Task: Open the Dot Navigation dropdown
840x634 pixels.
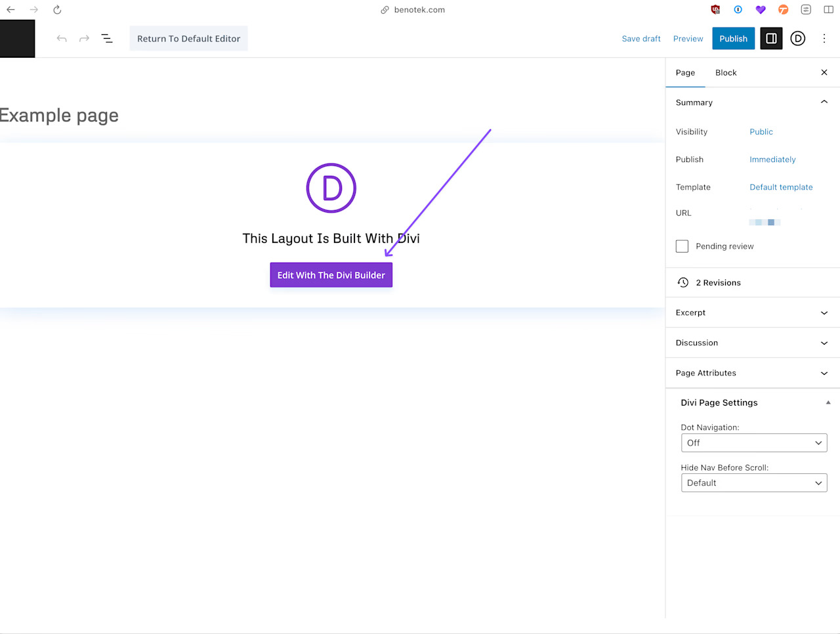Action: coord(753,443)
